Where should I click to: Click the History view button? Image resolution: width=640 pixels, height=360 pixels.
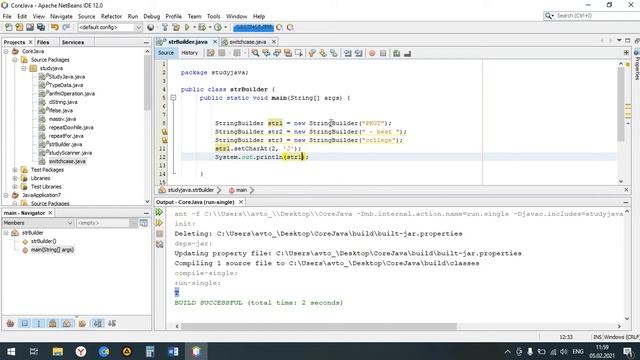tap(189, 53)
